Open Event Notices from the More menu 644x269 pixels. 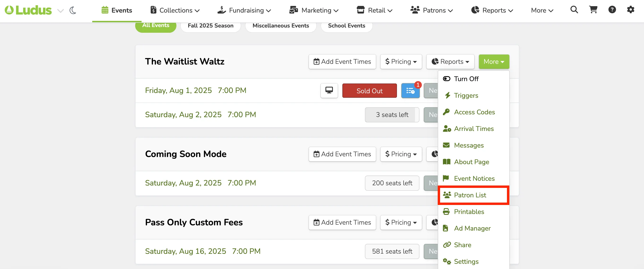tap(474, 178)
